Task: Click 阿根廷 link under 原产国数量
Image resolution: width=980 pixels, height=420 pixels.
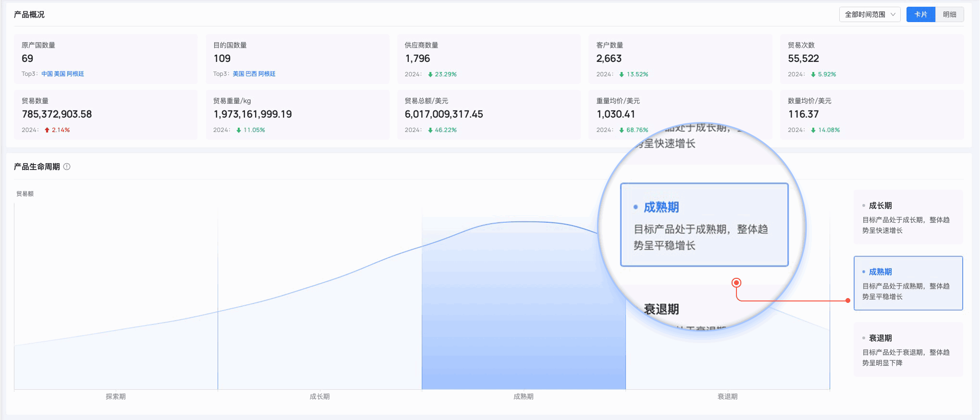Action: click(75, 74)
